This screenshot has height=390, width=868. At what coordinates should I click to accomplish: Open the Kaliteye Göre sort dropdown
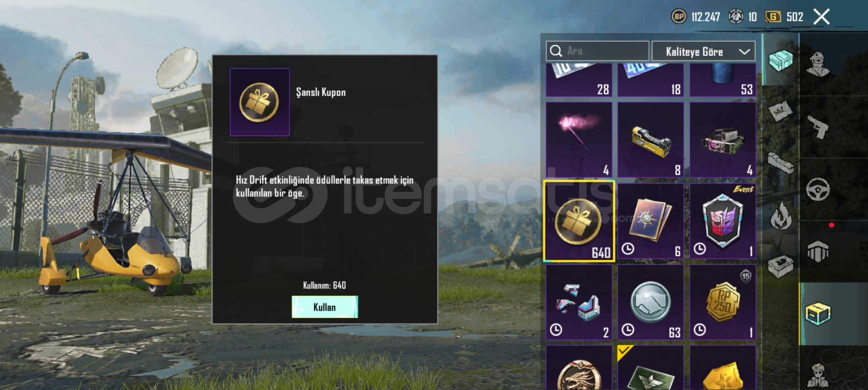point(703,51)
